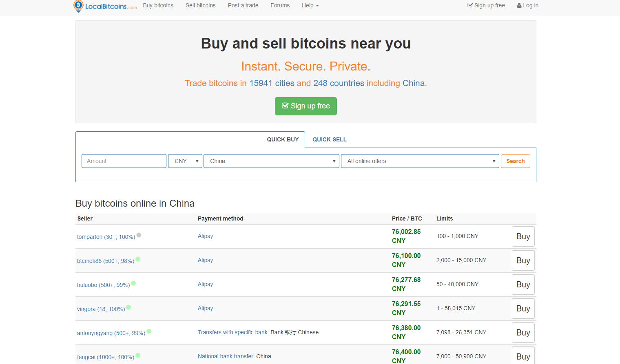620x364 pixels.
Task: Click the limits 100 - 1,000 CNY
Action: point(457,236)
